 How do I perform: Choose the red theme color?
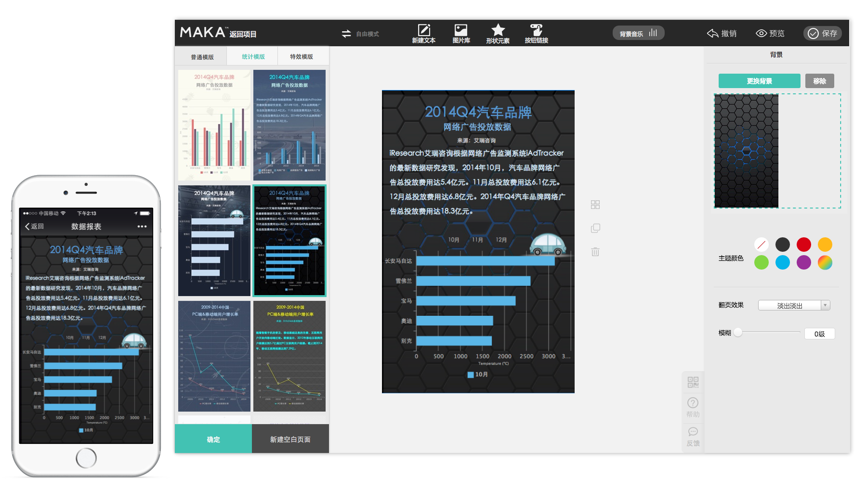[804, 245]
